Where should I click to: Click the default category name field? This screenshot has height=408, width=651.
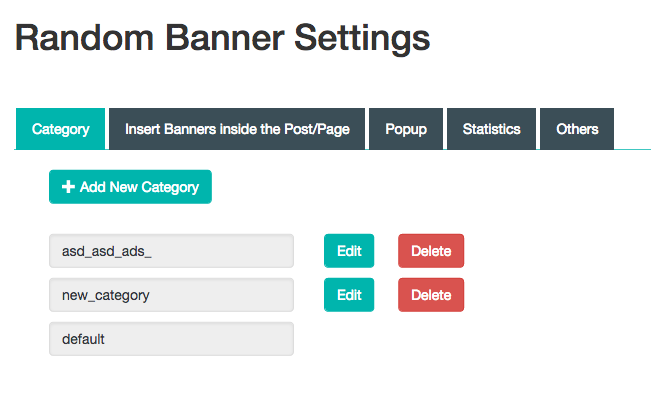pos(171,339)
